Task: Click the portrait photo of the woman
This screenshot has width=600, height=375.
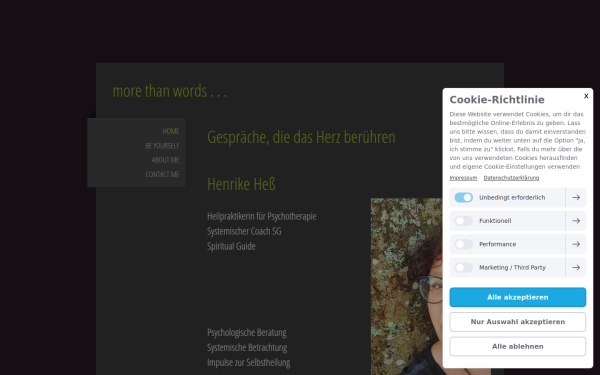Action: click(x=406, y=286)
